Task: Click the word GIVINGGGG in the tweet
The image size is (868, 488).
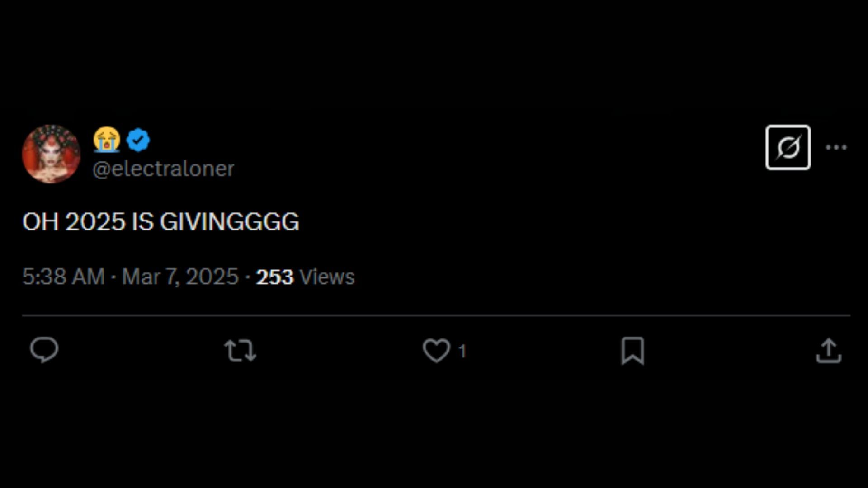Action: (229, 222)
